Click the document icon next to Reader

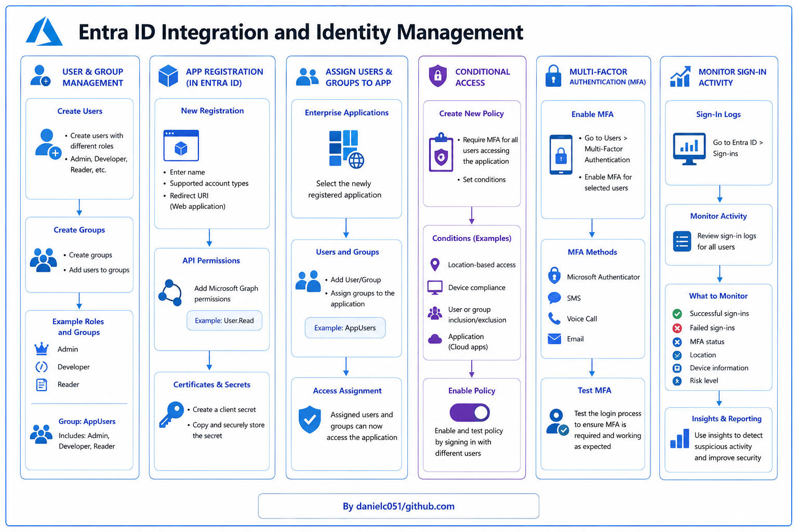click(42, 384)
